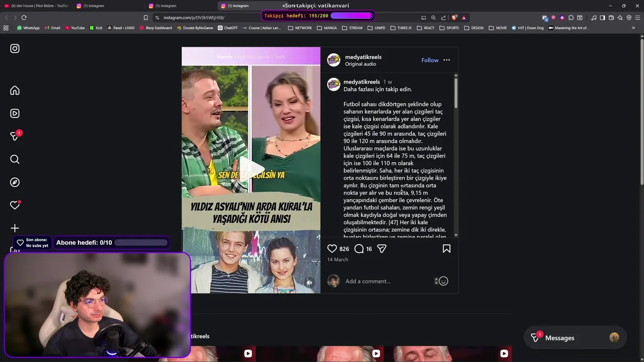Open Instagram Home from the sidebar
The image size is (644, 362).
coord(15,90)
